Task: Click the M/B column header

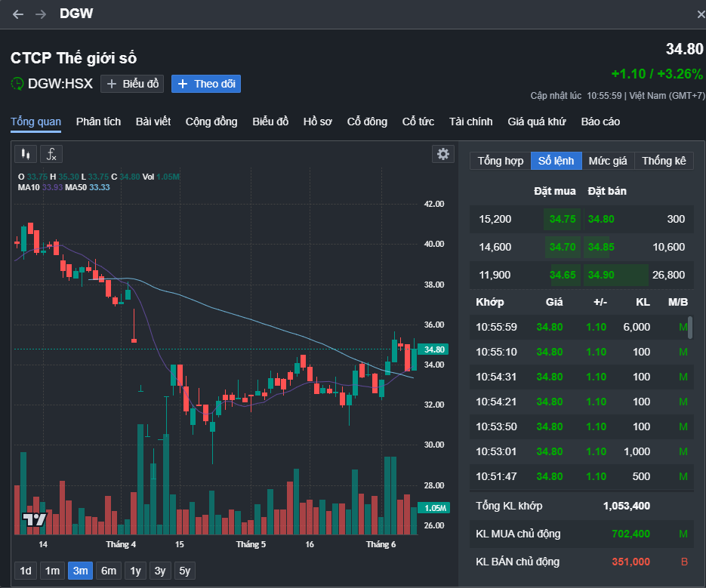Action: coord(677,302)
